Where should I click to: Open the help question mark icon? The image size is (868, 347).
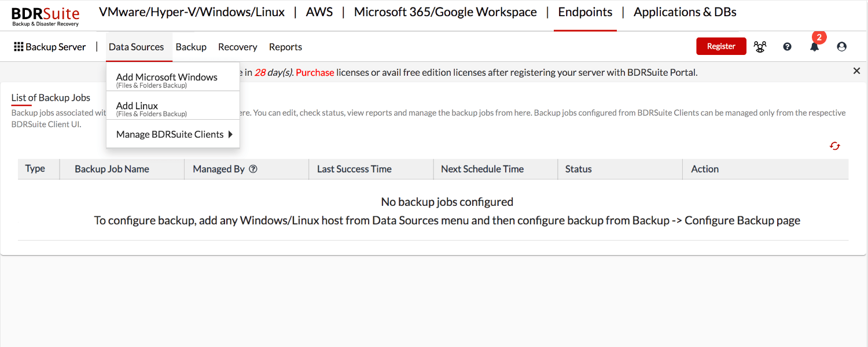pyautogui.click(x=787, y=47)
